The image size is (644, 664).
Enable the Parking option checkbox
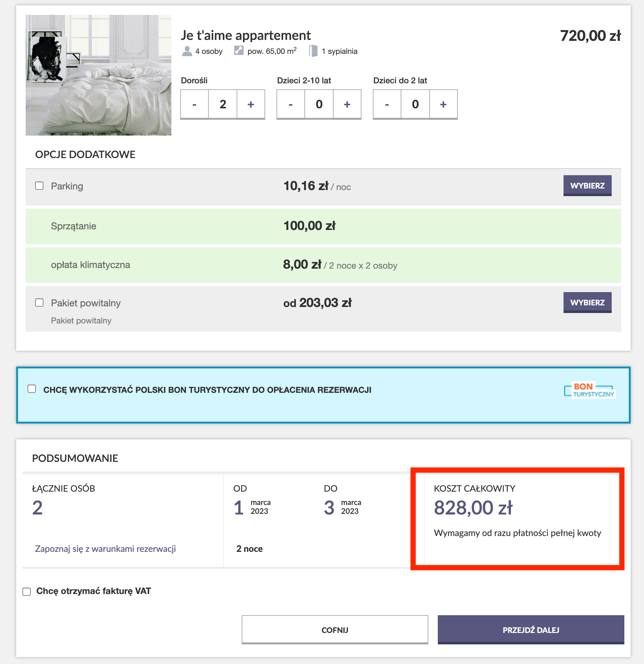39,185
